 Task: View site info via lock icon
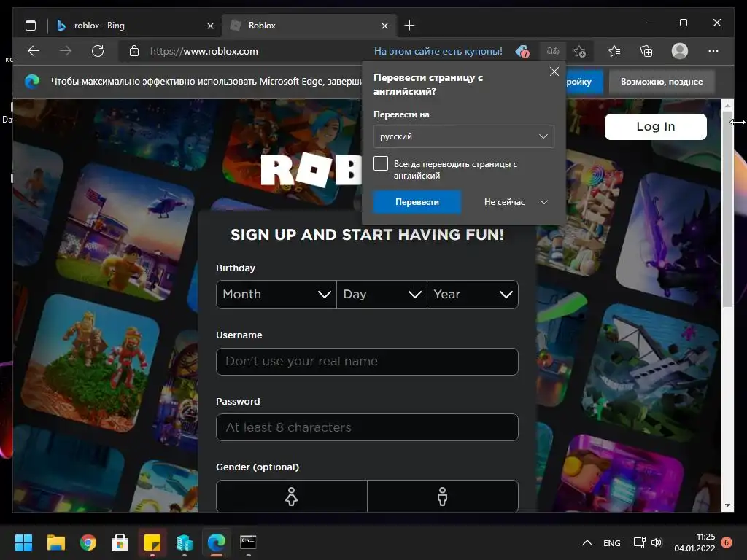pyautogui.click(x=134, y=51)
